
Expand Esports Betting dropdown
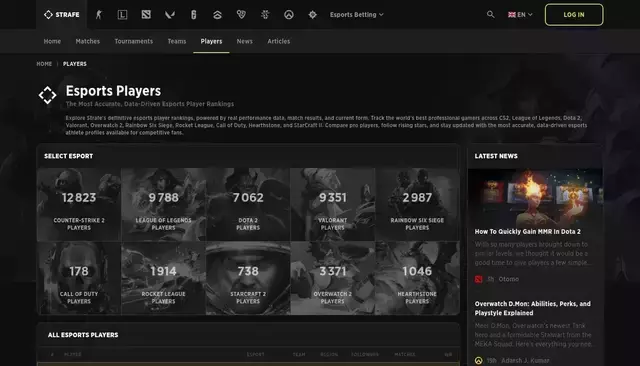point(357,15)
